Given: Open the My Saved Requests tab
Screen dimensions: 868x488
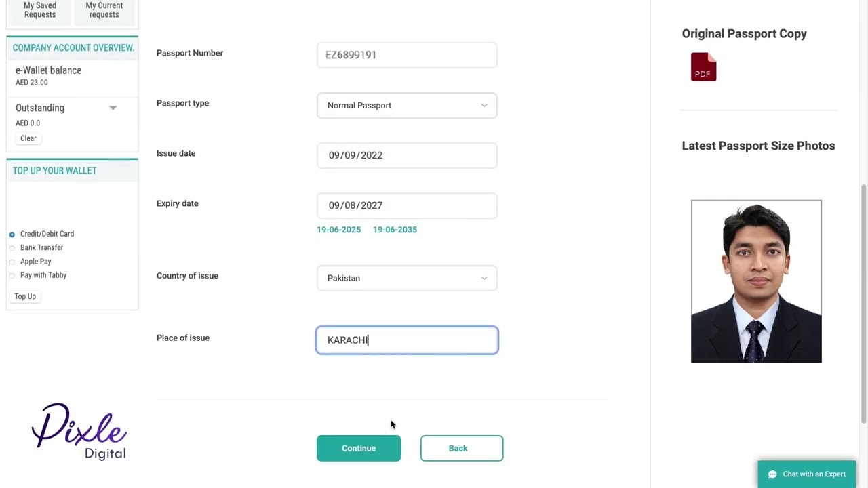Looking at the screenshot, I should tap(40, 10).
